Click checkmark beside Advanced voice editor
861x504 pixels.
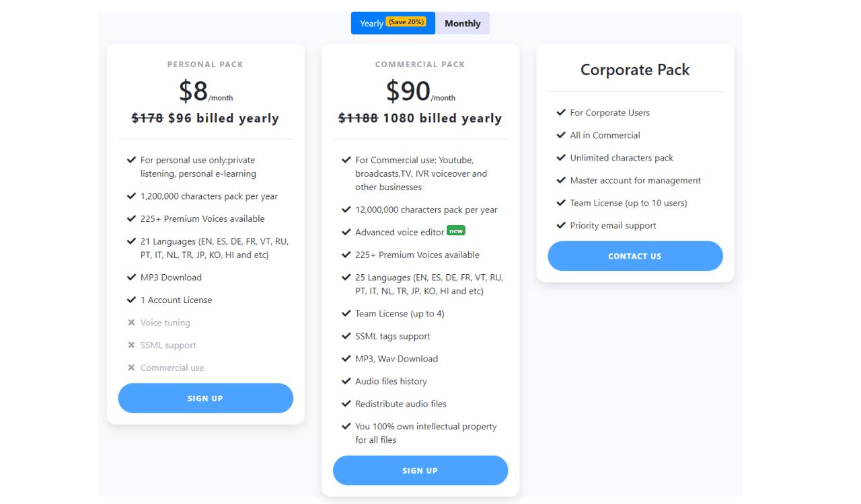pyautogui.click(x=346, y=232)
